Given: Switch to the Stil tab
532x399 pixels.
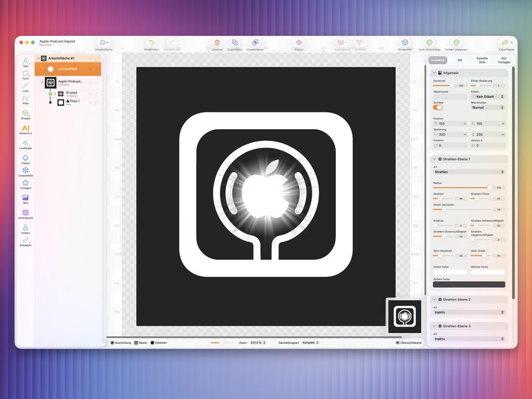Looking at the screenshot, I should 459,60.
